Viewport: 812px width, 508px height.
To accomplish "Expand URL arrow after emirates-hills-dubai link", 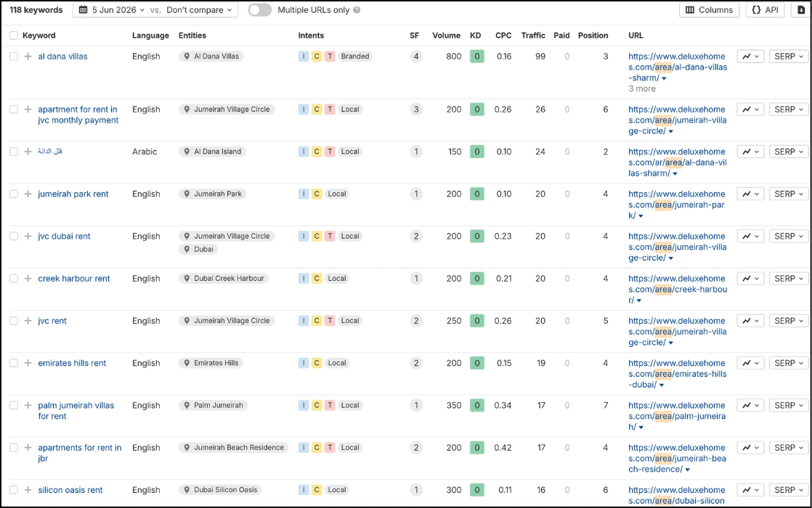I will [x=662, y=385].
